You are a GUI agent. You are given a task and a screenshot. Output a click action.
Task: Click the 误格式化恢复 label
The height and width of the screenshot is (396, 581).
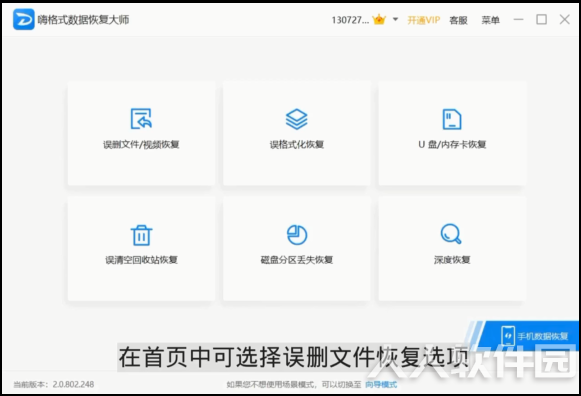(x=297, y=144)
